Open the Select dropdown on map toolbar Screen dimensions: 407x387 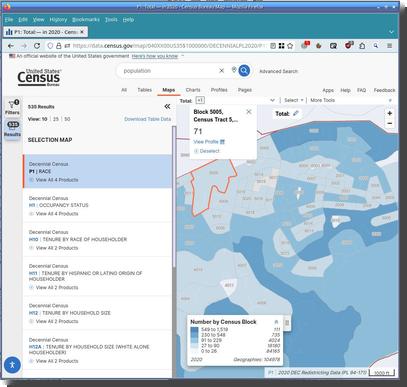click(x=294, y=100)
